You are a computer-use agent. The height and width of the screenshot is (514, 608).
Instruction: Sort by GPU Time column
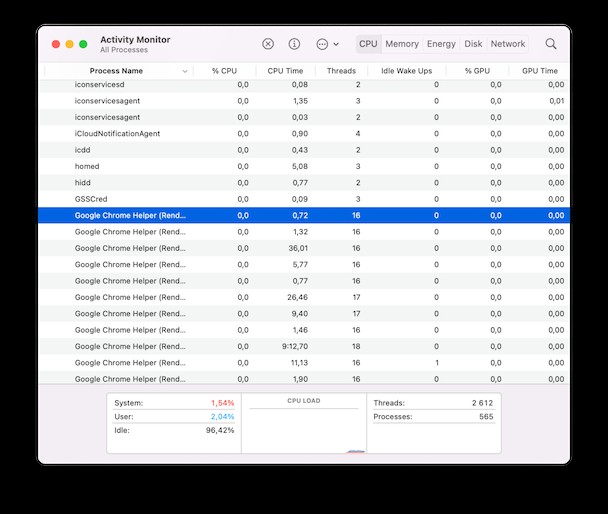click(540, 71)
